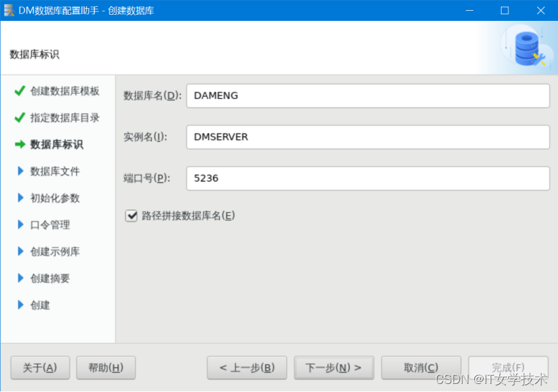The height and width of the screenshot is (392, 558).
Task: Click blue triangle beside 初始化参数
Action: pyautogui.click(x=21, y=198)
